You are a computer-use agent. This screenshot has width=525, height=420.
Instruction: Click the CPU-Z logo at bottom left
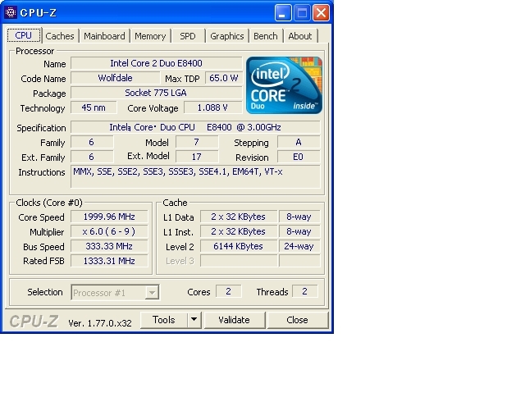pyautogui.click(x=34, y=320)
